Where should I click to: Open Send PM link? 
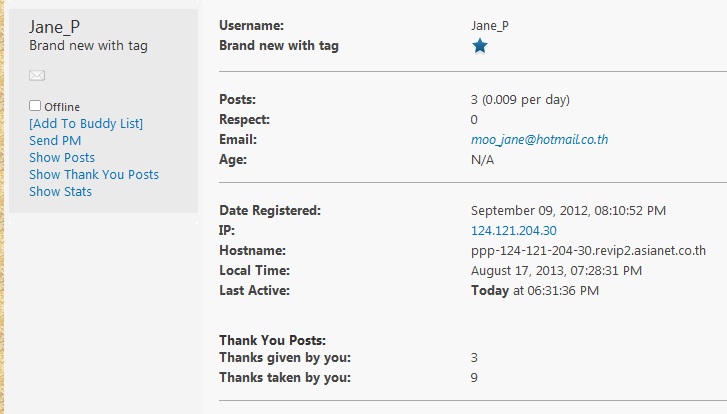click(55, 140)
